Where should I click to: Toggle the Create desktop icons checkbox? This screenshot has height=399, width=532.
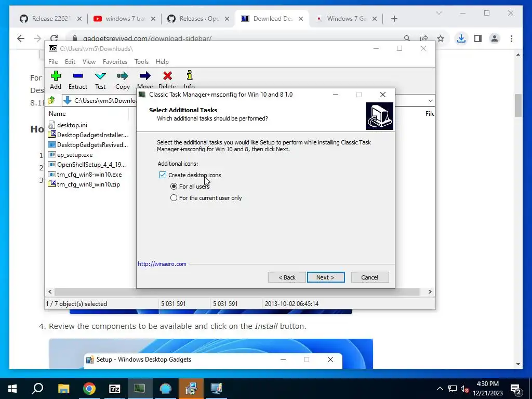163,175
